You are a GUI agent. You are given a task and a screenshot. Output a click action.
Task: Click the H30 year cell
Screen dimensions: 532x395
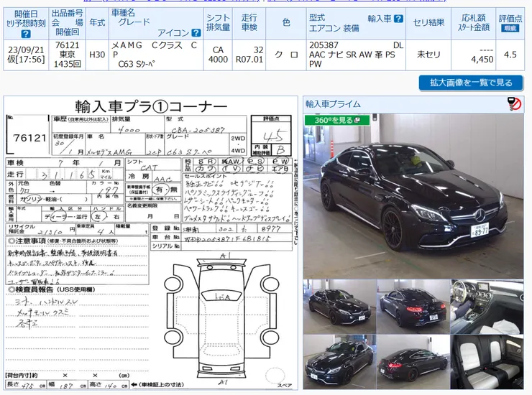[x=97, y=55]
